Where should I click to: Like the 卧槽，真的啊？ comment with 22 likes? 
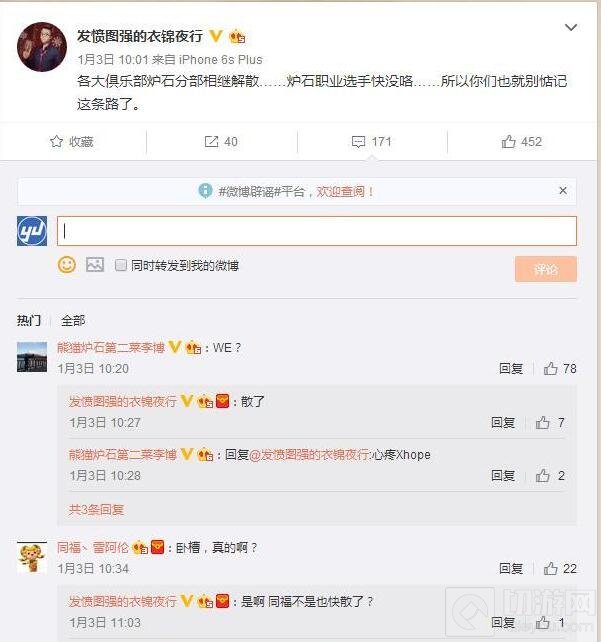point(550,568)
